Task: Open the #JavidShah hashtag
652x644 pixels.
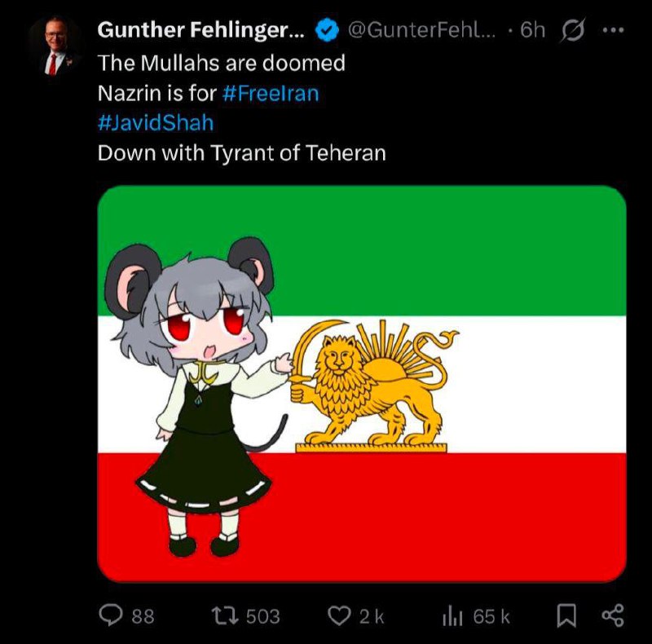Action: pos(156,123)
